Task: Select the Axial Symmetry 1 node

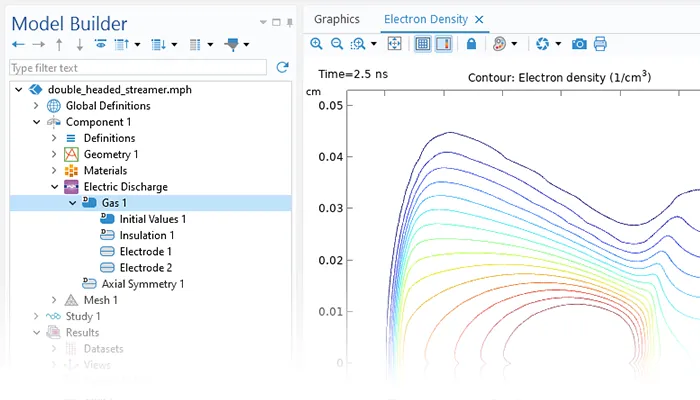Action: coord(142,284)
